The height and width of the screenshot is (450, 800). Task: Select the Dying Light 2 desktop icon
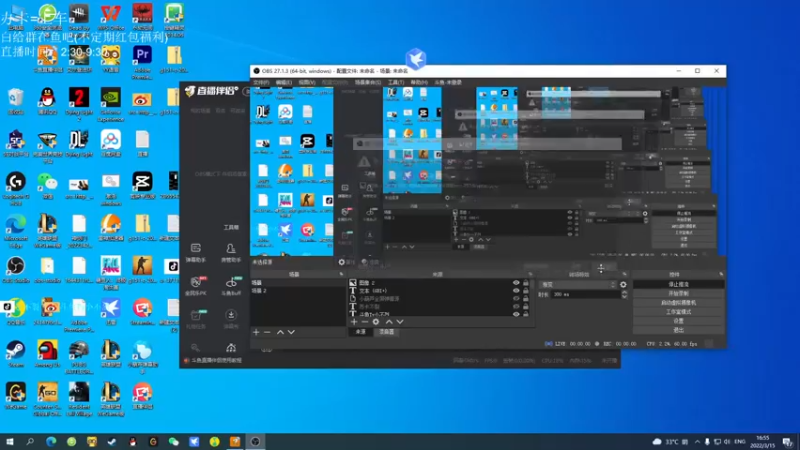click(79, 104)
